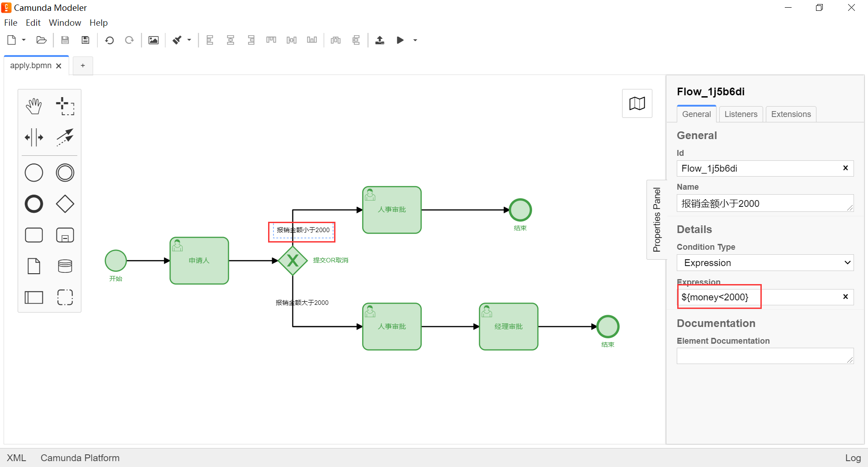This screenshot has height=467, width=868.
Task: Expand the new file type dropdown arrow
Action: pos(24,40)
